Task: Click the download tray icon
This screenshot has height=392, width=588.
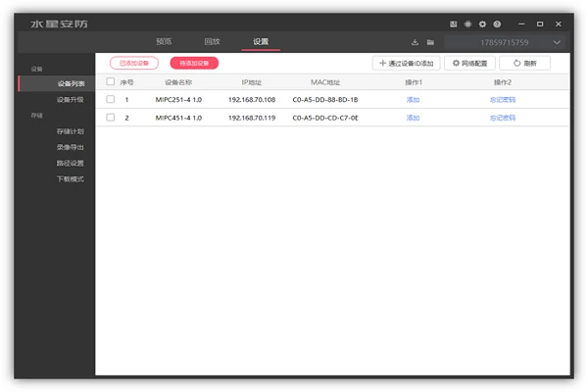Action: tap(415, 42)
